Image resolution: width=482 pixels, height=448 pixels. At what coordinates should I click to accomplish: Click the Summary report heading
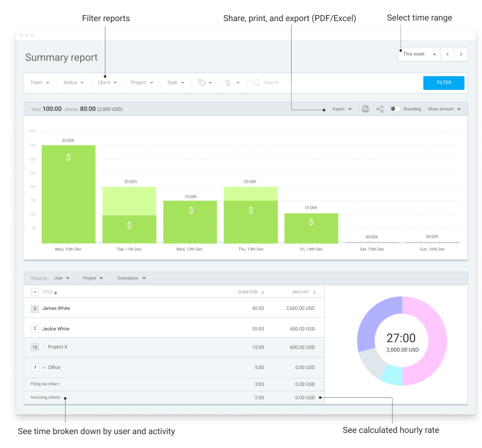pyautogui.click(x=61, y=57)
